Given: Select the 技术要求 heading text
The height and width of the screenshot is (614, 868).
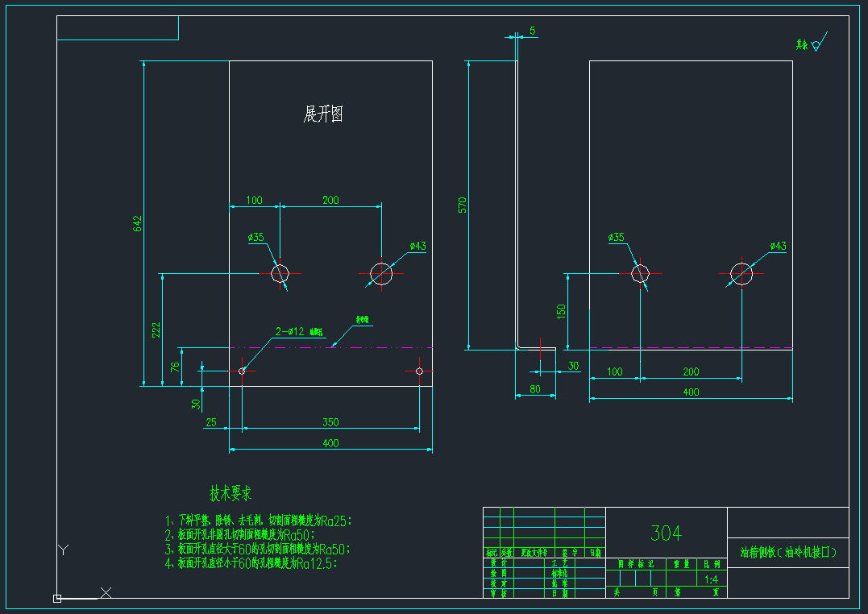Looking at the screenshot, I should [x=230, y=493].
